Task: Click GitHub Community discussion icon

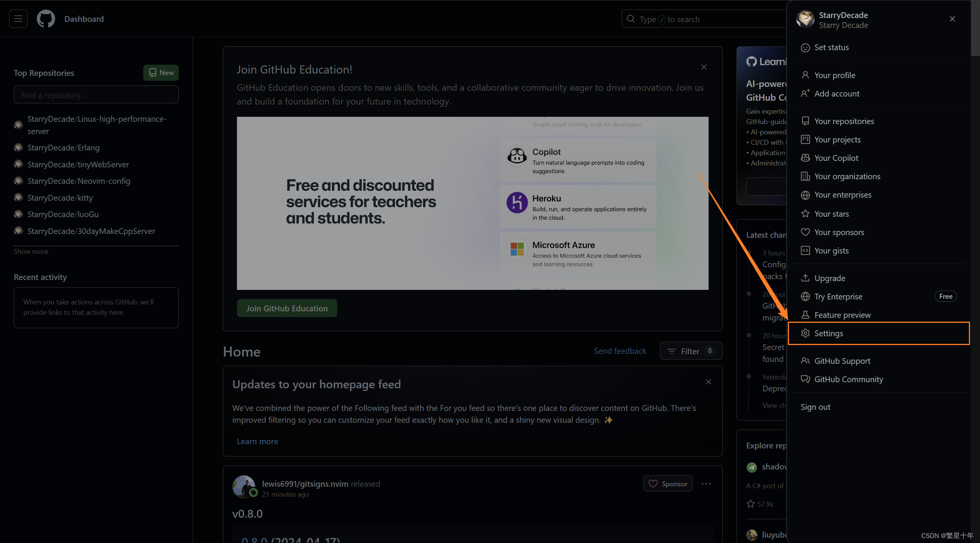Action: 805,379
